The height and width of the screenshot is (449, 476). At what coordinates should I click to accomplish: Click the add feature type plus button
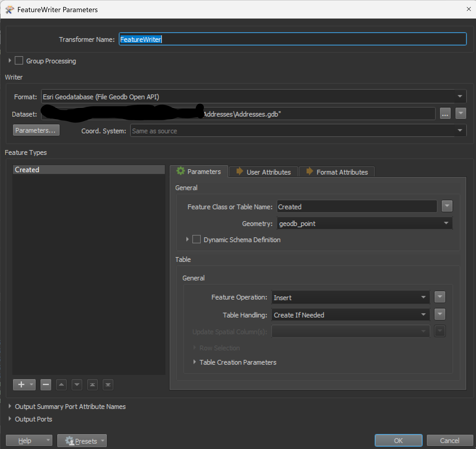tap(21, 385)
